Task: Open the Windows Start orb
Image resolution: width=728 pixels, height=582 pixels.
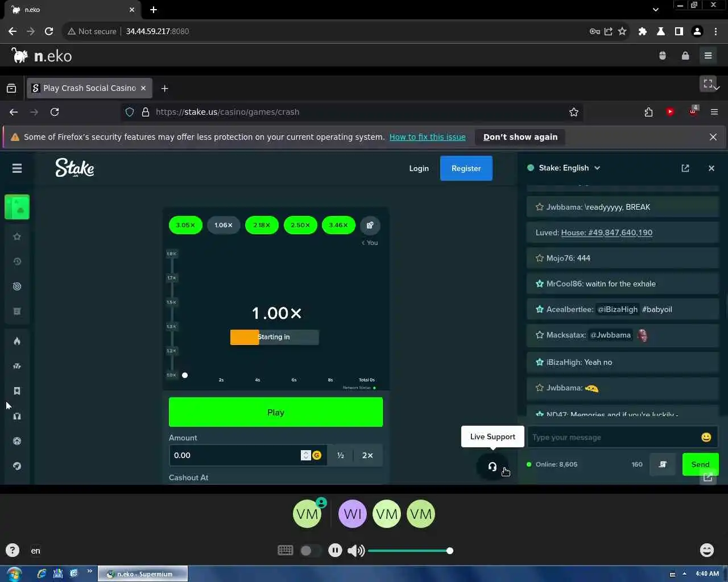Action: click(14, 573)
